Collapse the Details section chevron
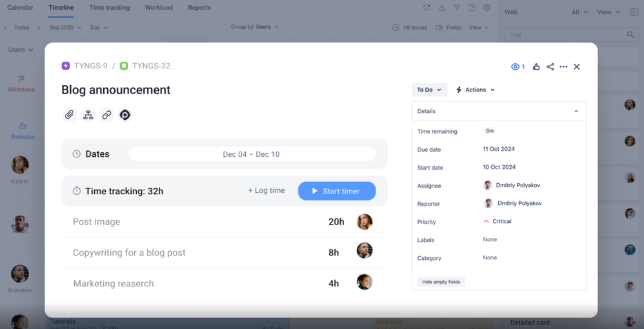The height and width of the screenshot is (329, 644). (576, 112)
